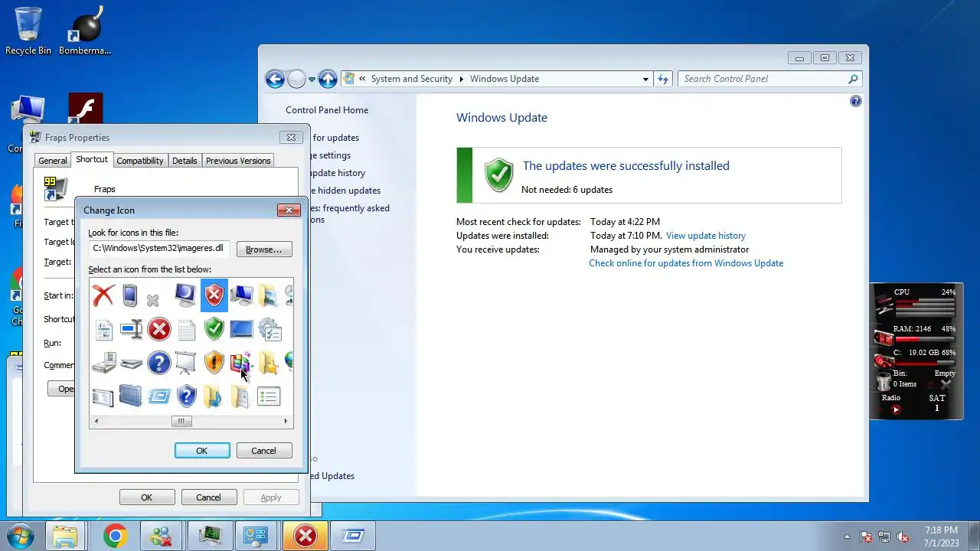Select the gear with checklist icon
Image resolution: width=980 pixels, height=551 pixels.
coord(269,330)
